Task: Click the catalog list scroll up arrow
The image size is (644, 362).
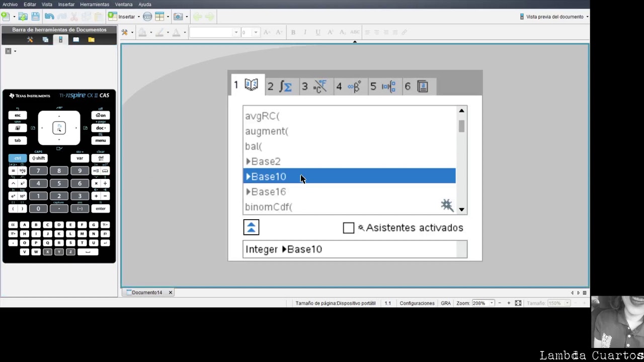Action: [x=461, y=111]
